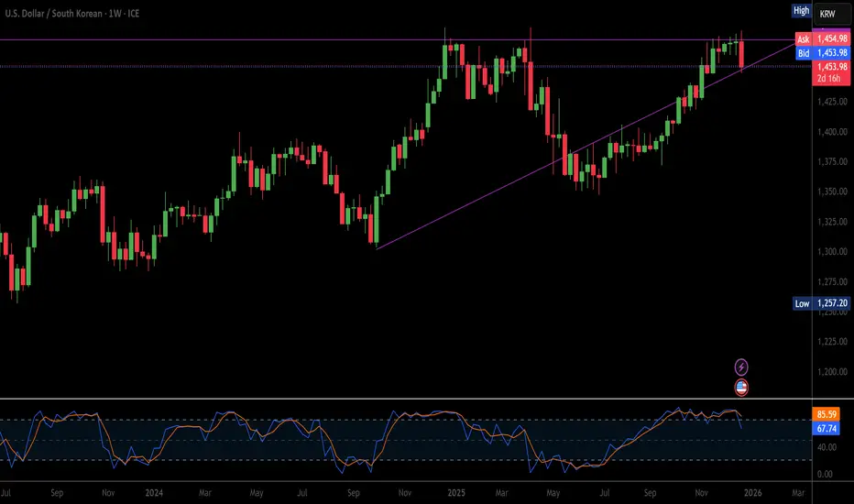Screen dimensions: 854x504
Task: Click the 1,300.00 price axis label
Action: pyautogui.click(x=832, y=252)
